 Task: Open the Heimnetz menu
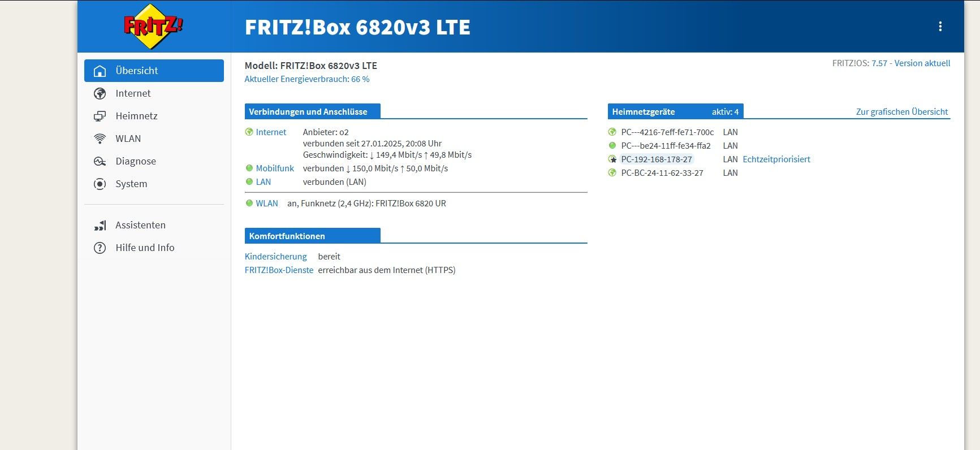pos(136,116)
